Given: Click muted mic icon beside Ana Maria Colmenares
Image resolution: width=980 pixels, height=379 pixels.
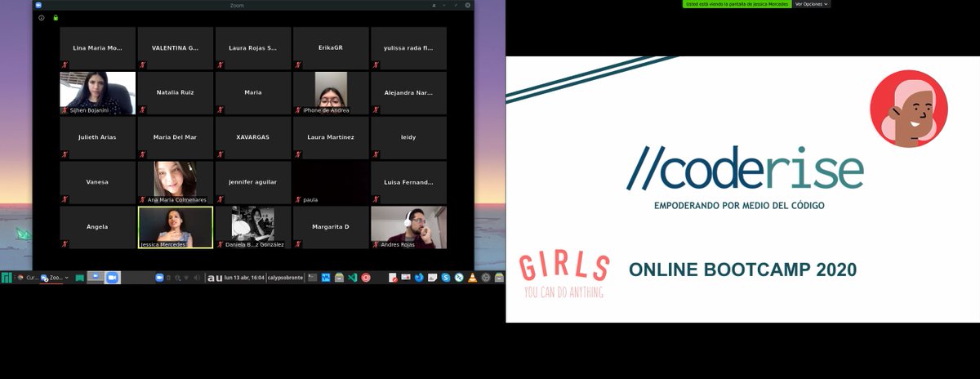Looking at the screenshot, I should coord(142,198).
